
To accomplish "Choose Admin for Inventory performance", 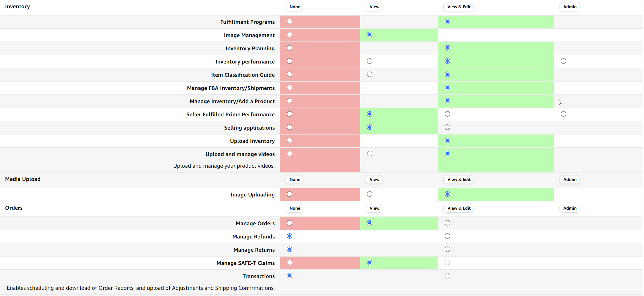I will [x=563, y=61].
